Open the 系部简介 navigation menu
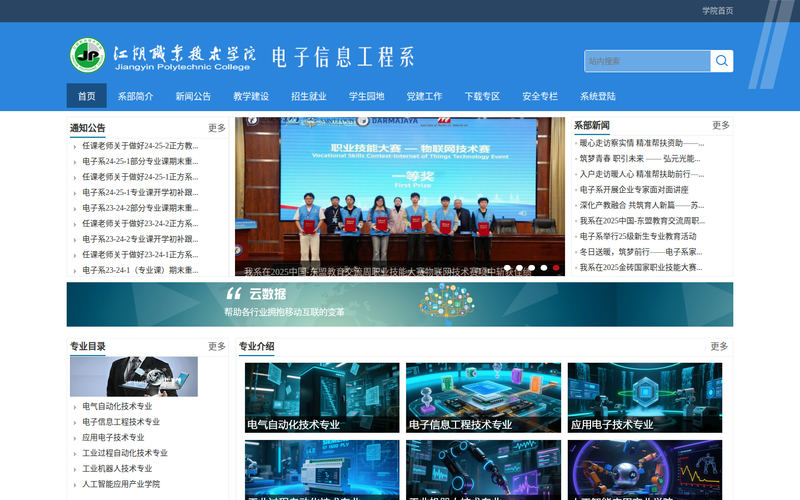Image resolution: width=800 pixels, height=500 pixels. pos(135,96)
